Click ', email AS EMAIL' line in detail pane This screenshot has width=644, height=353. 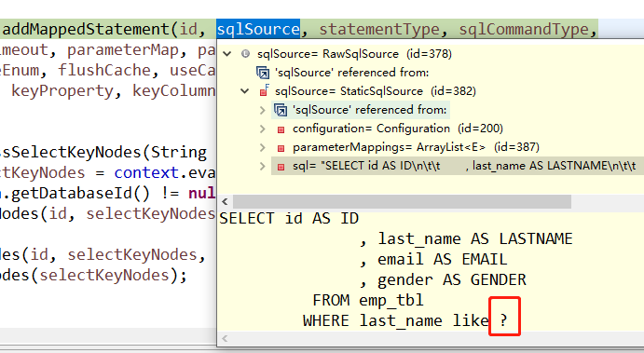point(433,260)
